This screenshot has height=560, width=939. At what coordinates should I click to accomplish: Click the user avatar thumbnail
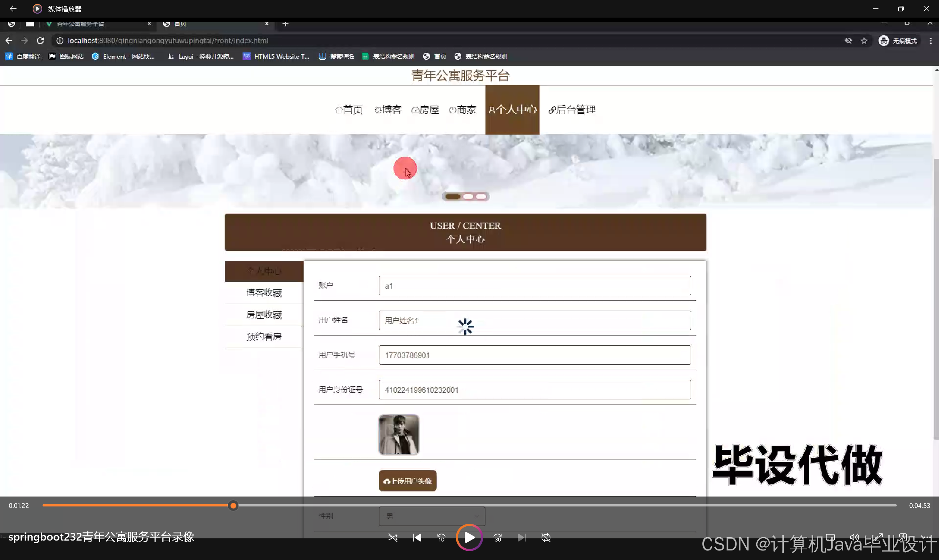398,434
